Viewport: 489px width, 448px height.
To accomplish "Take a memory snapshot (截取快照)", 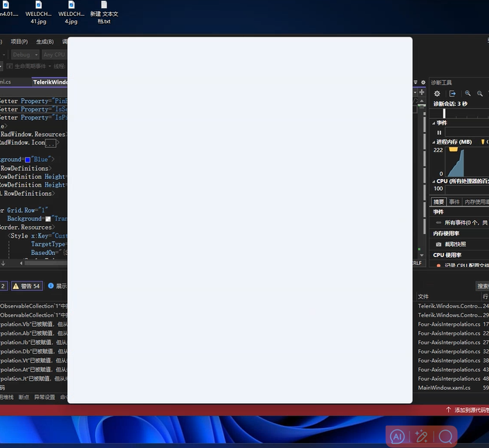I will 454,244.
